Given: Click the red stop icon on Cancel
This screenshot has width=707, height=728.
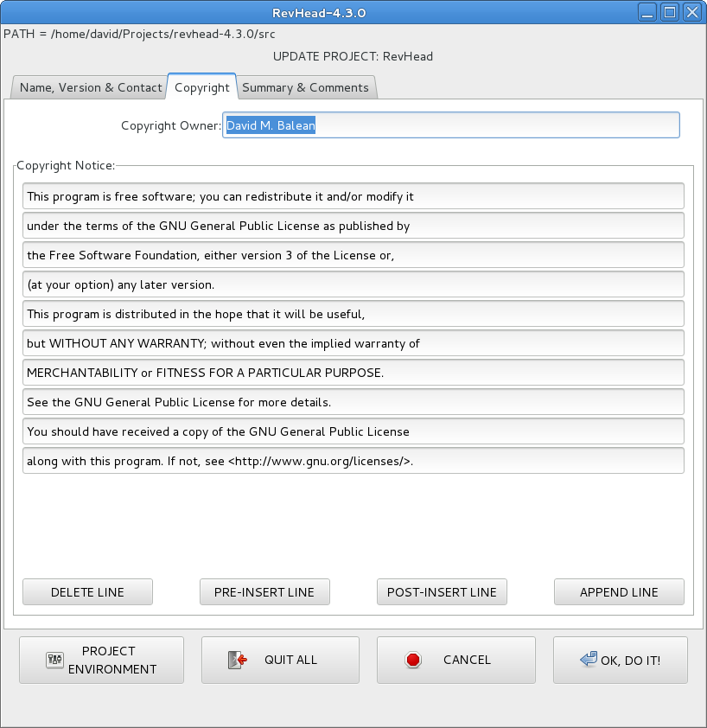Looking at the screenshot, I should tap(412, 660).
